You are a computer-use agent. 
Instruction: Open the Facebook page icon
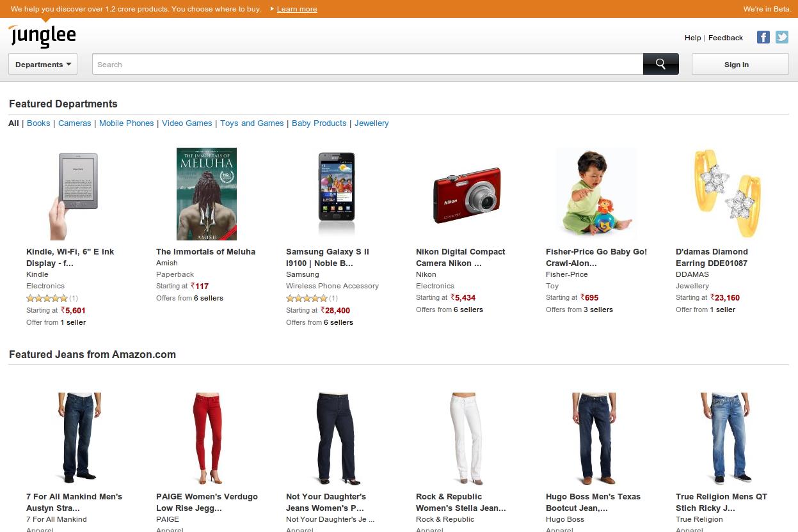click(x=763, y=37)
